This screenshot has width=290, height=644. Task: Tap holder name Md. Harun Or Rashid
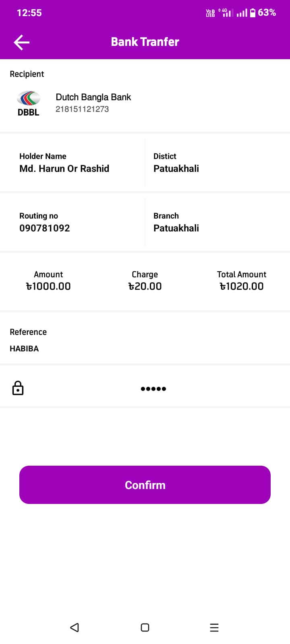tap(64, 169)
